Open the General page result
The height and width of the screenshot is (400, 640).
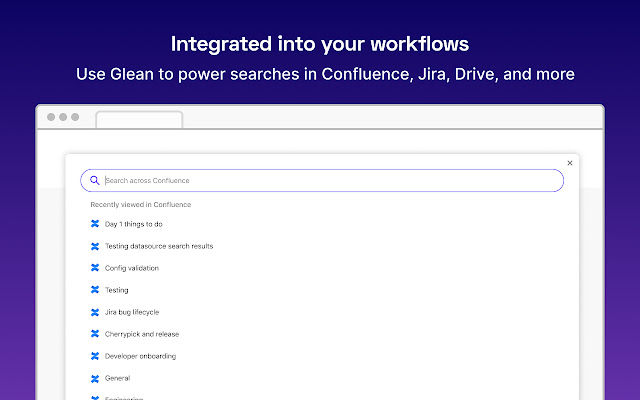(117, 378)
